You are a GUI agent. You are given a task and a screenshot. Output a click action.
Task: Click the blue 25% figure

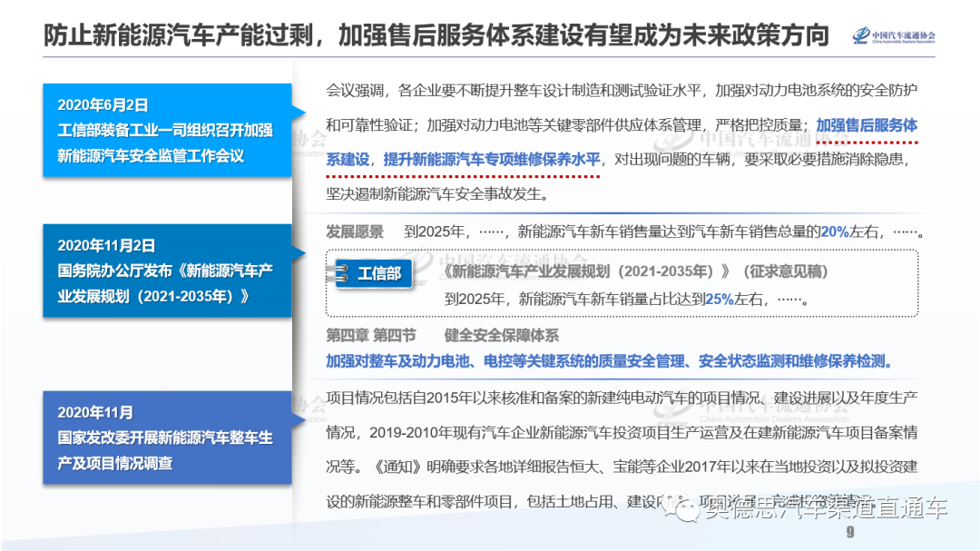[x=719, y=298]
